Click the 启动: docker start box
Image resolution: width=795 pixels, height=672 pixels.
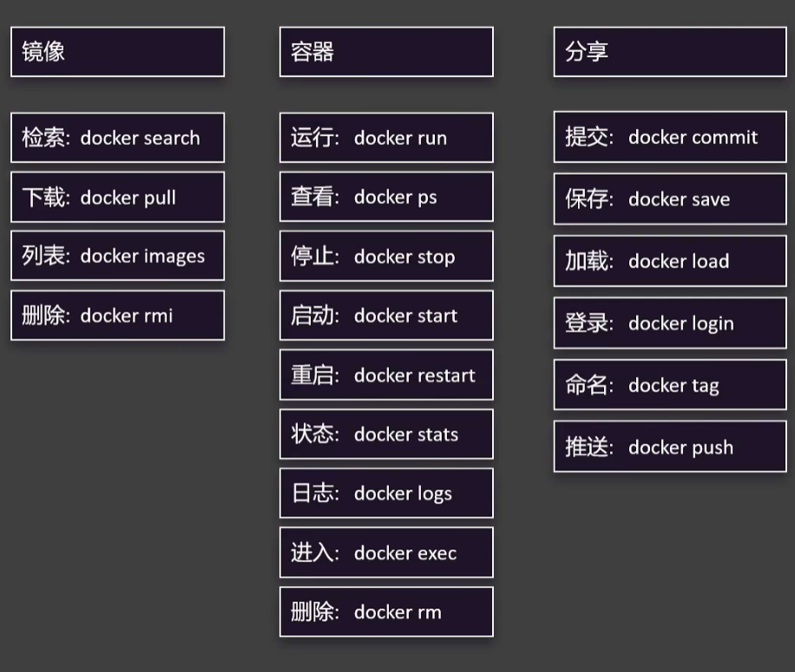click(x=386, y=315)
